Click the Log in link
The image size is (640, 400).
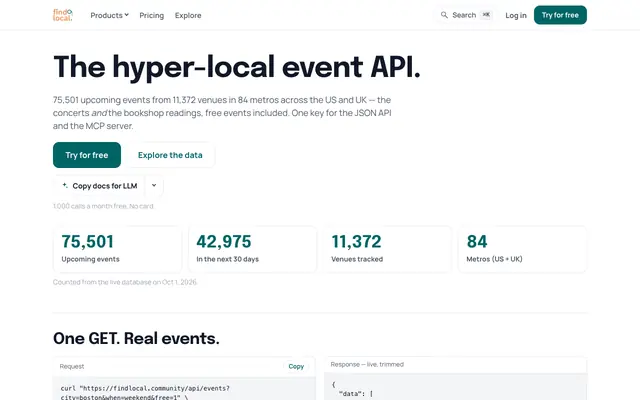coord(516,15)
